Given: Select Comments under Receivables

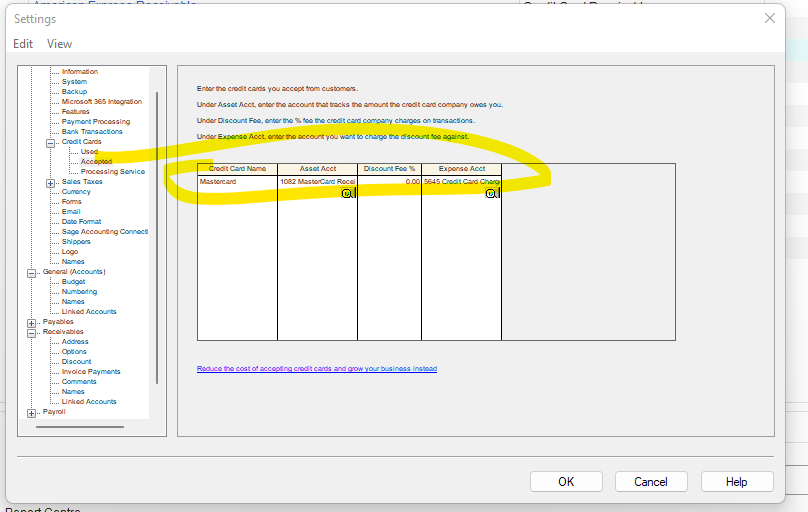Looking at the screenshot, I should pos(79,382).
